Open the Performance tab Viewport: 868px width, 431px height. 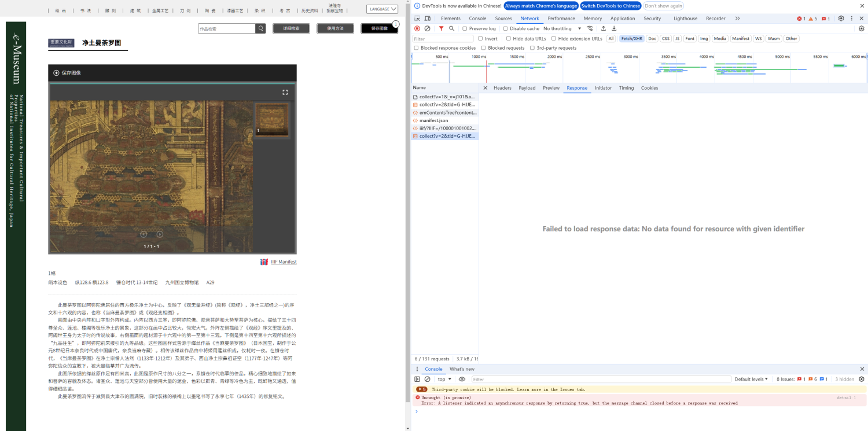point(561,19)
